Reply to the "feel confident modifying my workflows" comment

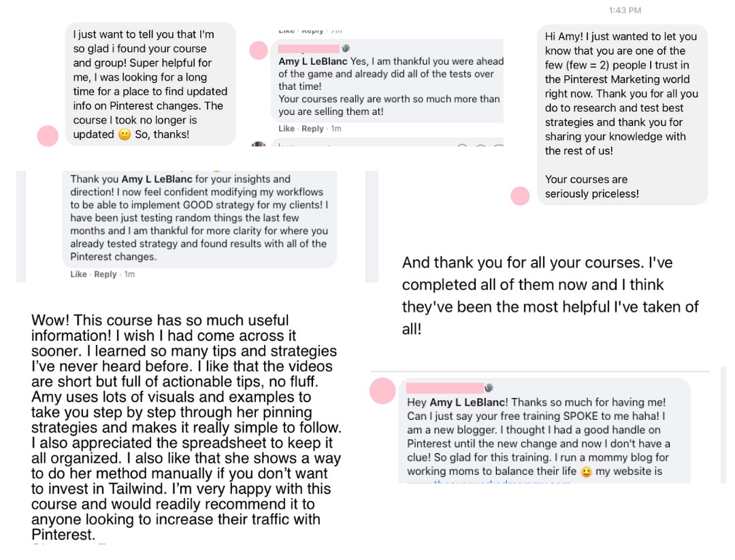coord(105,274)
